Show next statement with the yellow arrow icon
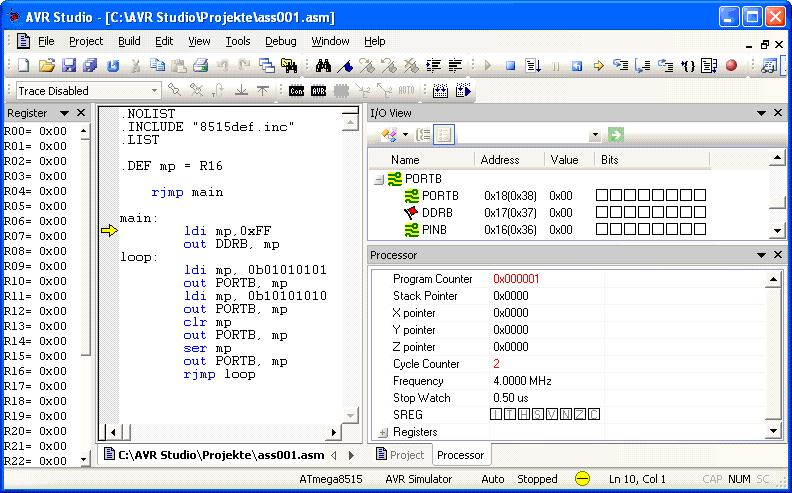 point(599,66)
